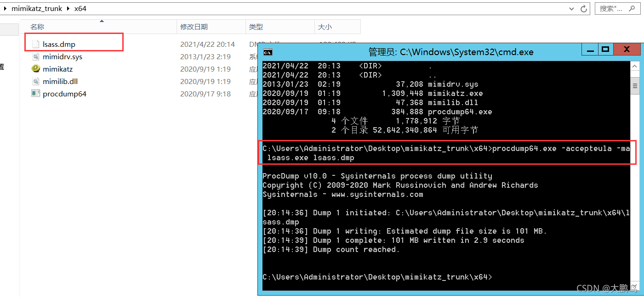The height and width of the screenshot is (297, 644).
Task: Click the cmd.exe scrollbar up arrow
Action: pyautogui.click(x=635, y=66)
